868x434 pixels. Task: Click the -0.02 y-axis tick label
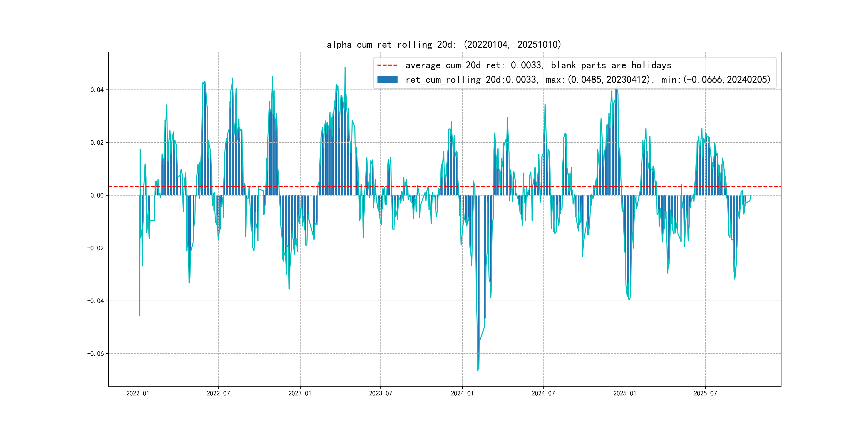[95, 248]
